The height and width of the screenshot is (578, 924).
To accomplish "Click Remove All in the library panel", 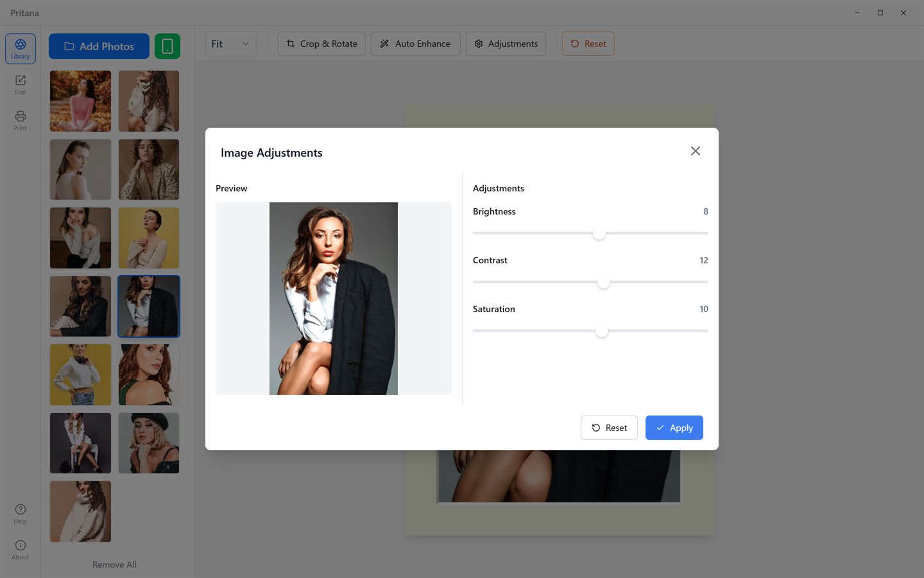I will (x=114, y=565).
